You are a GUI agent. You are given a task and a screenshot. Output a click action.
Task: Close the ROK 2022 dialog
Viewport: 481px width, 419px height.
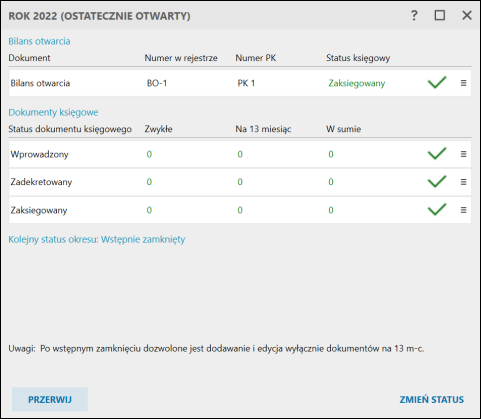coord(467,15)
